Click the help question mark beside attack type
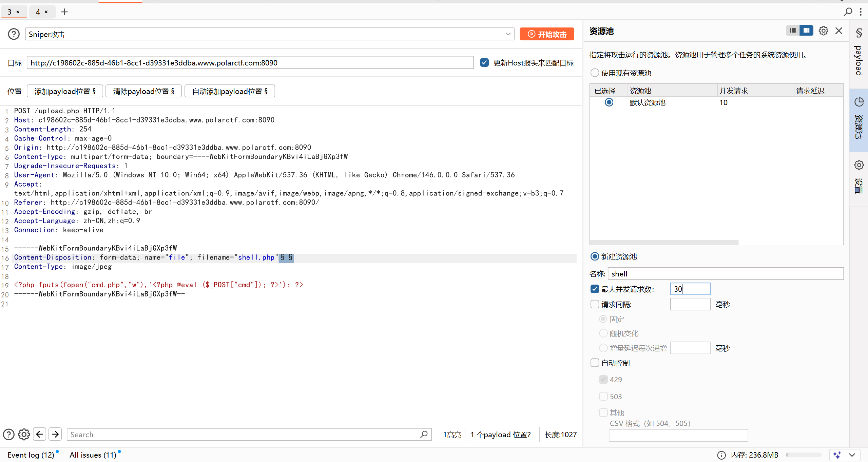The width and height of the screenshot is (868, 462). [x=14, y=34]
